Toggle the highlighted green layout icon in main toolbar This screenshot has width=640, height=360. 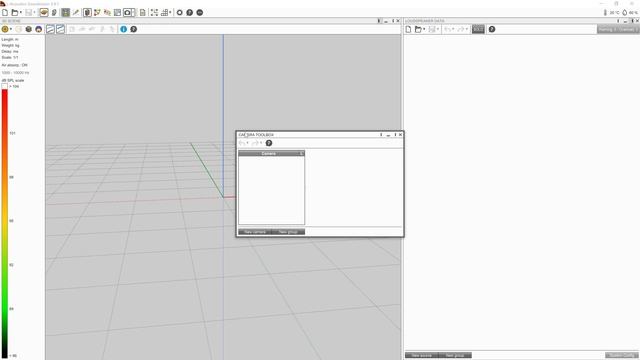click(65, 13)
